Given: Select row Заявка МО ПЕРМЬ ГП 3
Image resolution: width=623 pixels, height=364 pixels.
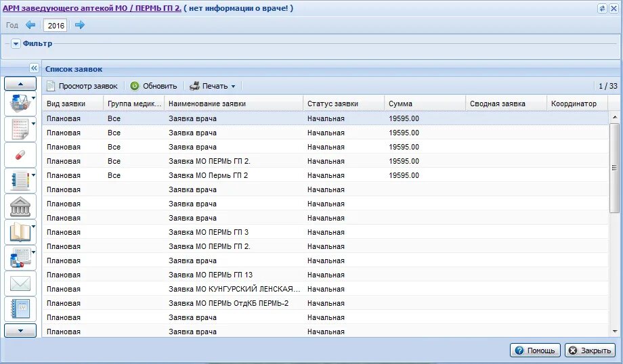Looking at the screenshot, I should pos(326,232).
